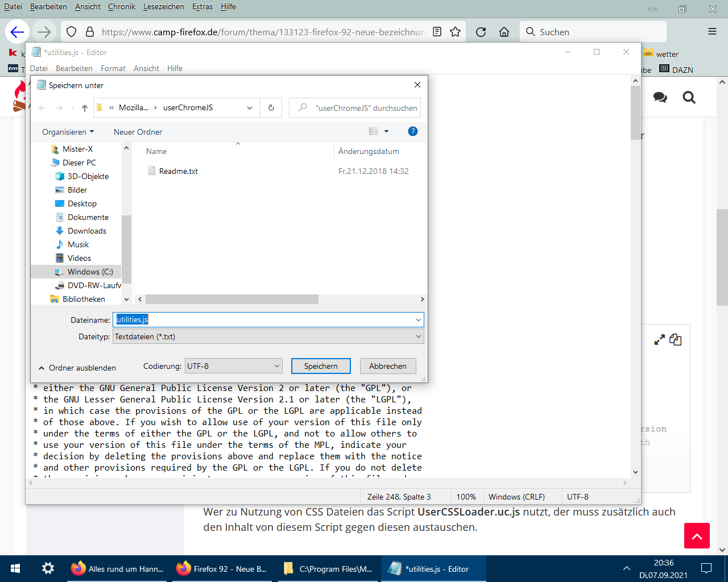Expand the Dateityp dropdown

tap(418, 336)
